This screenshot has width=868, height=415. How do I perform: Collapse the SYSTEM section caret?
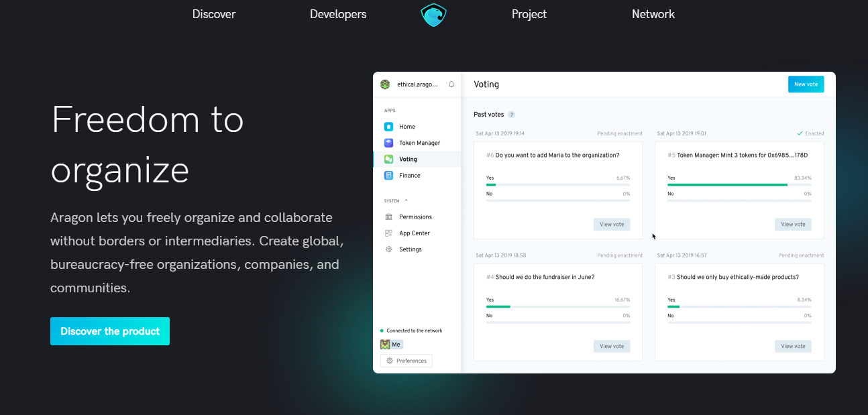tap(406, 200)
